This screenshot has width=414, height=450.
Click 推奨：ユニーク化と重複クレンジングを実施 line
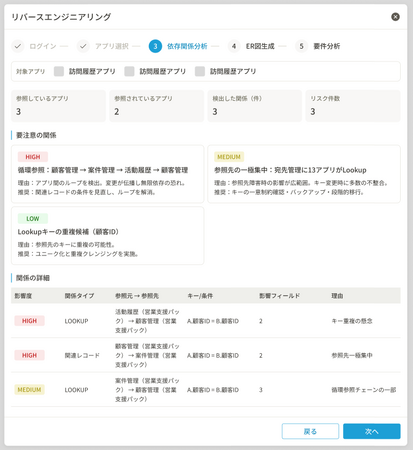tap(78, 254)
